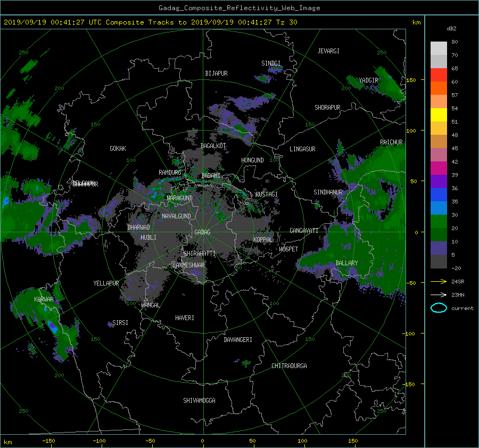
Task: Click the SHIVAMOGGA city label
Action: tap(199, 401)
